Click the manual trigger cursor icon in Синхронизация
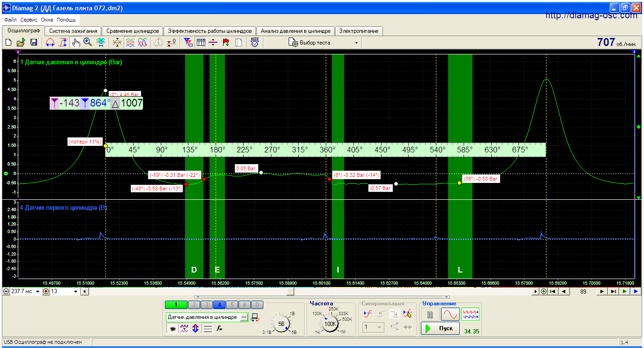Viewport: 644px width, 348px height. [408, 314]
